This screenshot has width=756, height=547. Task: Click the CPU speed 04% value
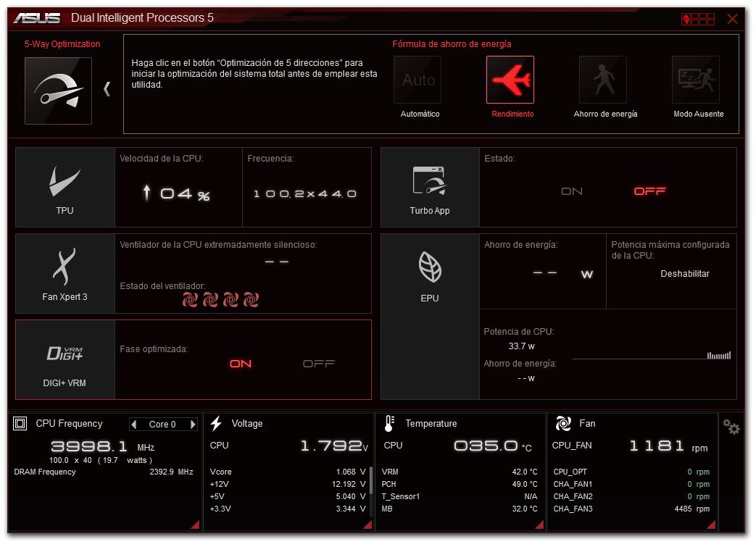point(177,193)
